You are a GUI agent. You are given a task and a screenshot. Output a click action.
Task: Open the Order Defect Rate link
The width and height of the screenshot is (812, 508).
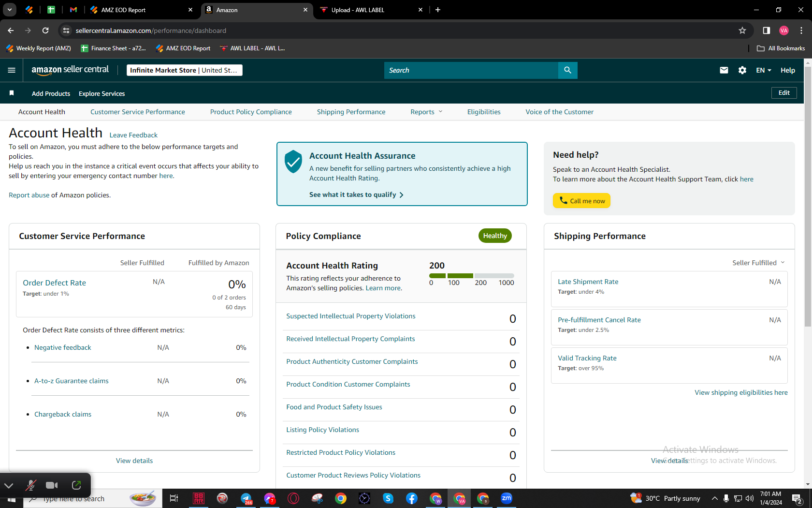tap(54, 283)
